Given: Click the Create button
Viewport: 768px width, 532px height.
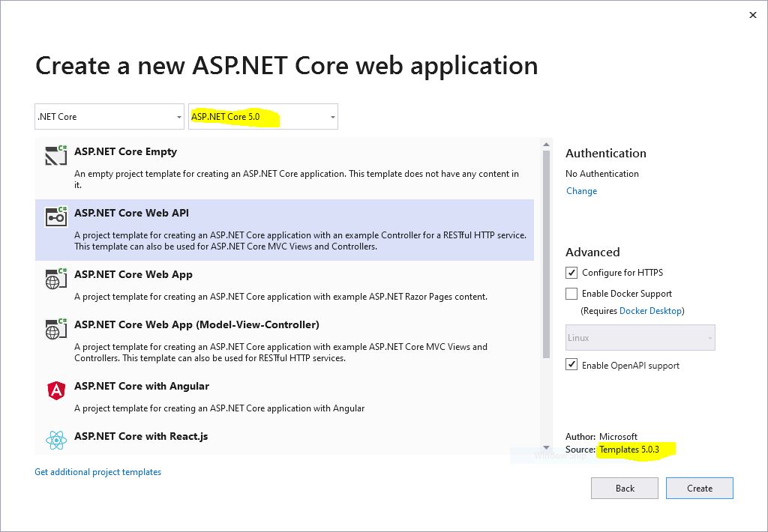Looking at the screenshot, I should click(x=699, y=488).
